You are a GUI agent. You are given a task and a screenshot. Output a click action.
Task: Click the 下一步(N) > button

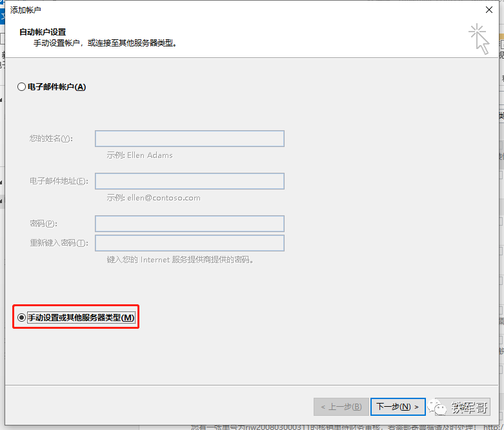[x=398, y=407]
